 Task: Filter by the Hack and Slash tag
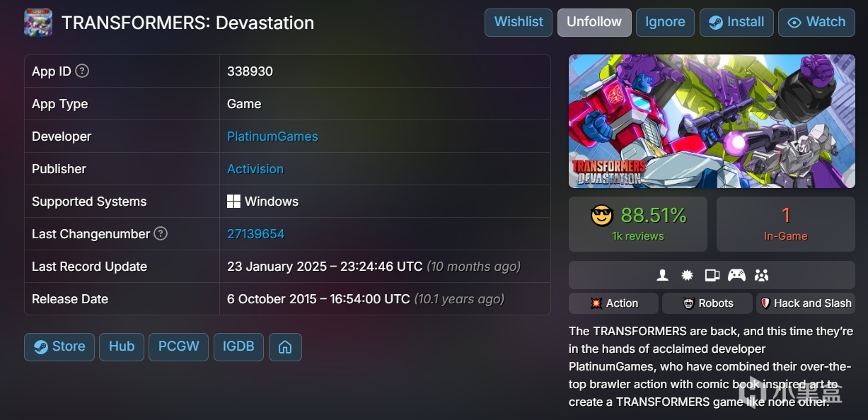(806, 303)
